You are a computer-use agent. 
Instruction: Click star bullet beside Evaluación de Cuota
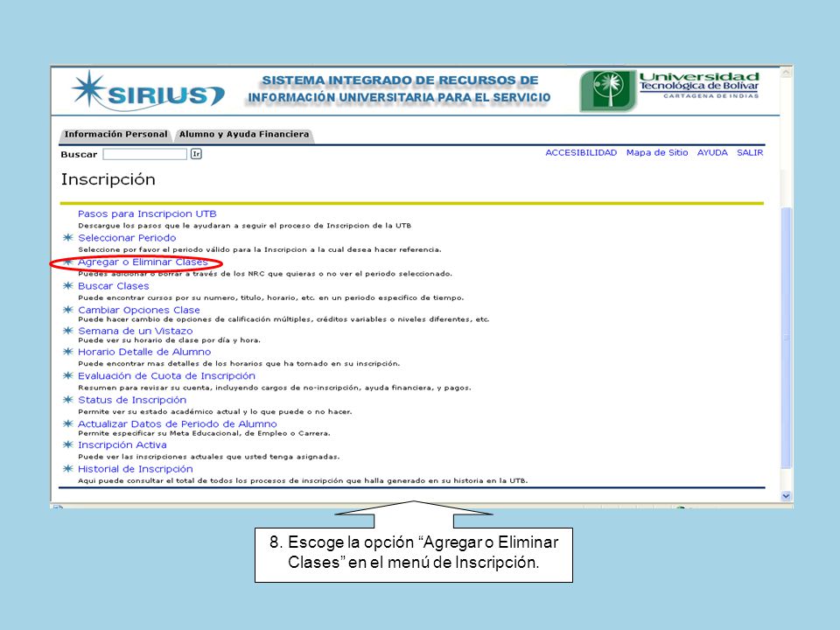pos(68,375)
